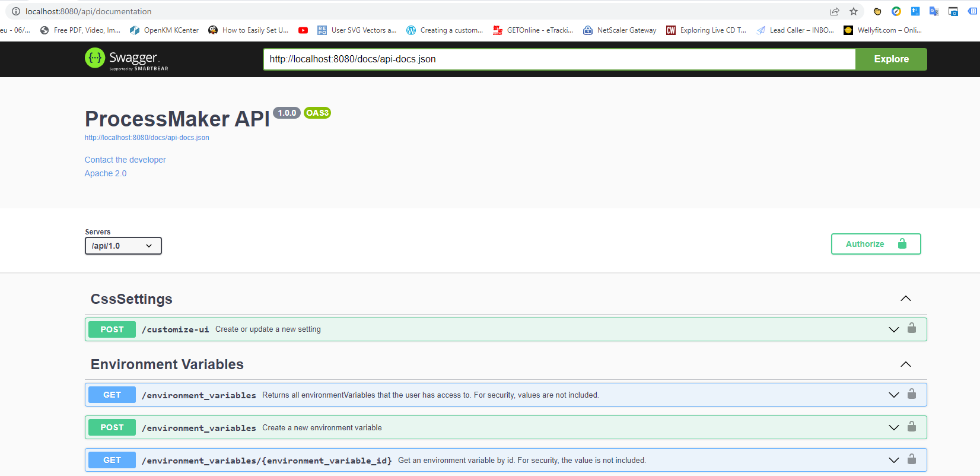Image resolution: width=980 pixels, height=476 pixels.
Task: Open NetScaler Gateway bookmark
Action: pyautogui.click(x=620, y=30)
